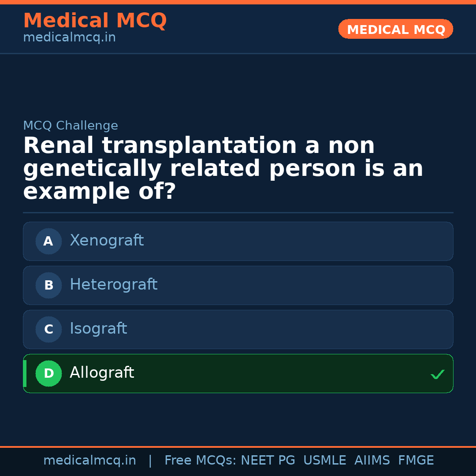Click the green accent bar beside Allograft
Image resolution: width=476 pixels, height=476 pixels.
pos(24,373)
